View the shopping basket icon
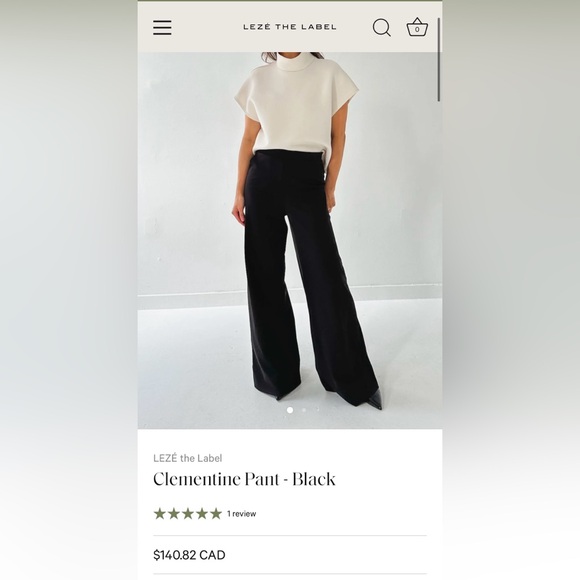Viewport: 580px width, 580px height. click(417, 27)
